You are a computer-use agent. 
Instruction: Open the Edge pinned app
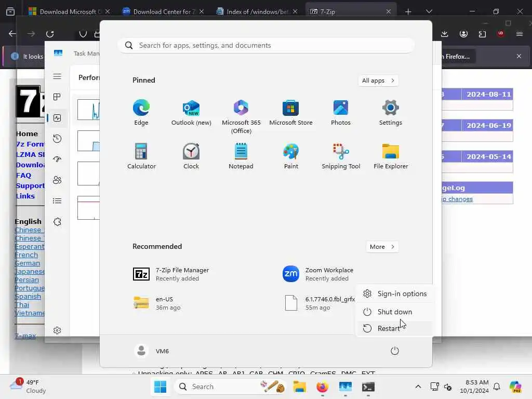pos(141,113)
